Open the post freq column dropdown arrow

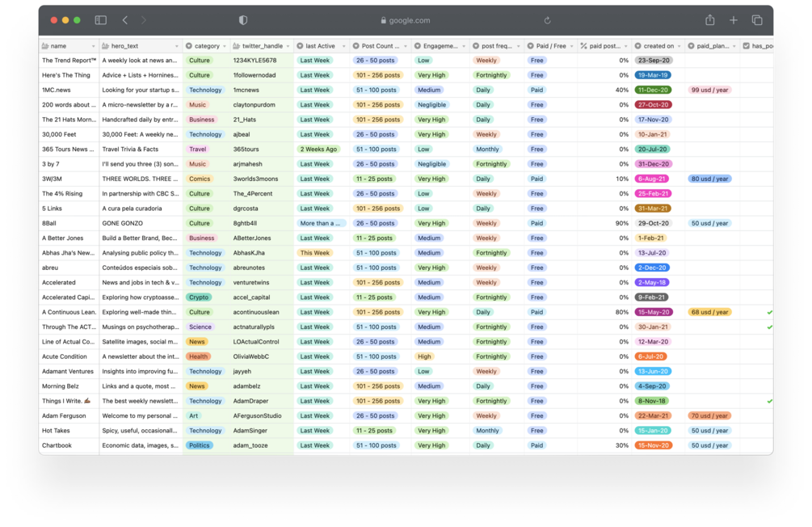pyautogui.click(x=519, y=47)
